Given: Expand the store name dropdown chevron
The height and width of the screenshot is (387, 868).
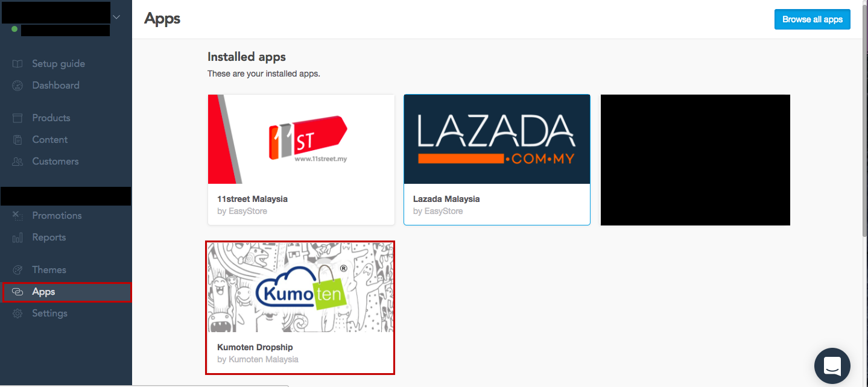Looking at the screenshot, I should coord(117,17).
